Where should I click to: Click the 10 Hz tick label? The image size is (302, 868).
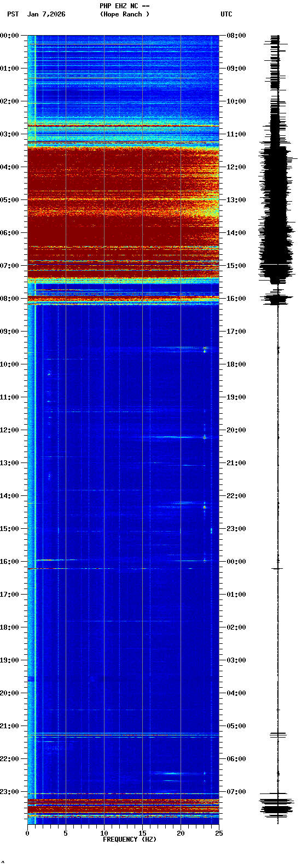click(x=104, y=833)
